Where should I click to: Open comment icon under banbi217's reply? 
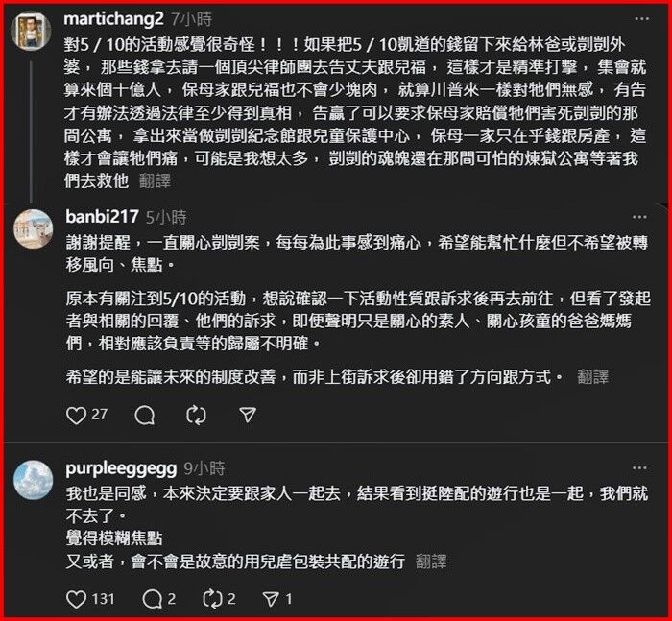pyautogui.click(x=144, y=416)
